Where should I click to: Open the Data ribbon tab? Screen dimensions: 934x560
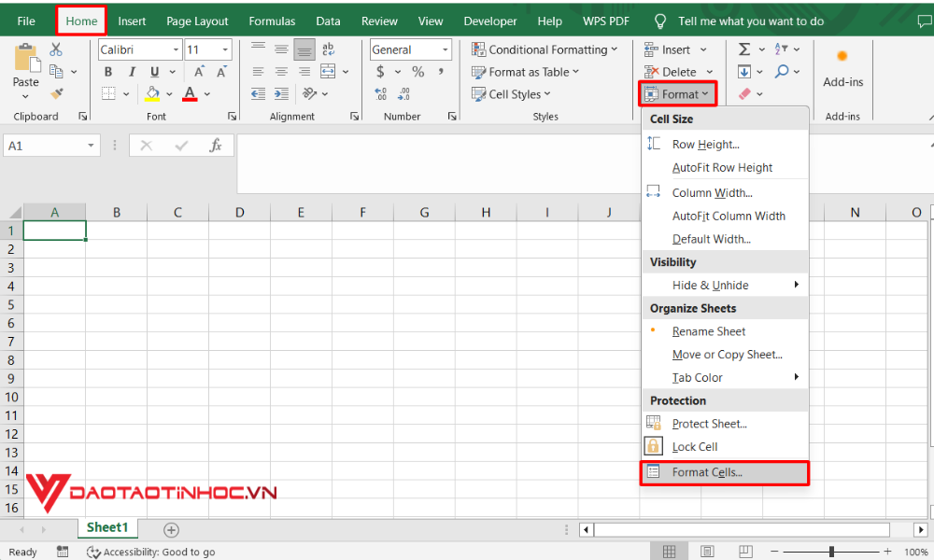[328, 21]
